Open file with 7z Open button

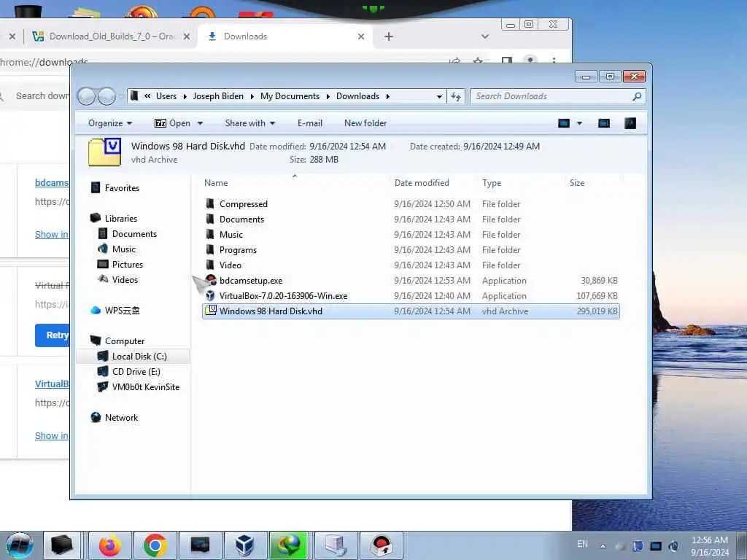click(172, 123)
